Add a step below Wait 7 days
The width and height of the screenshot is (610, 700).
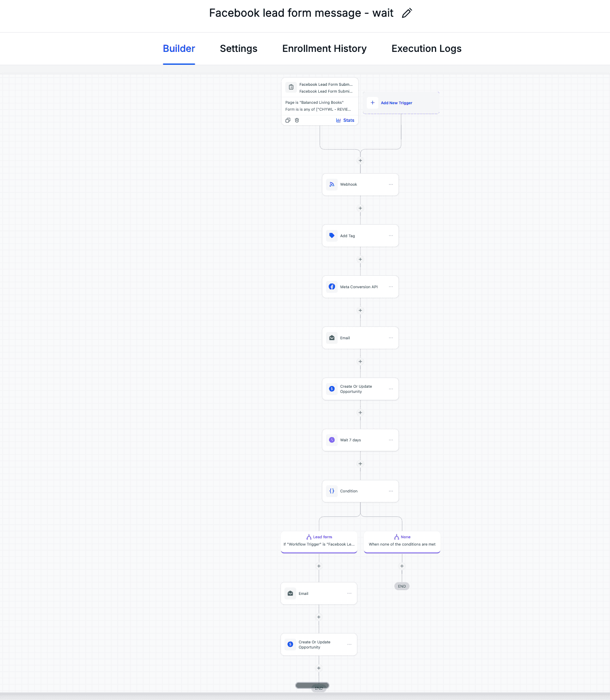coord(360,463)
